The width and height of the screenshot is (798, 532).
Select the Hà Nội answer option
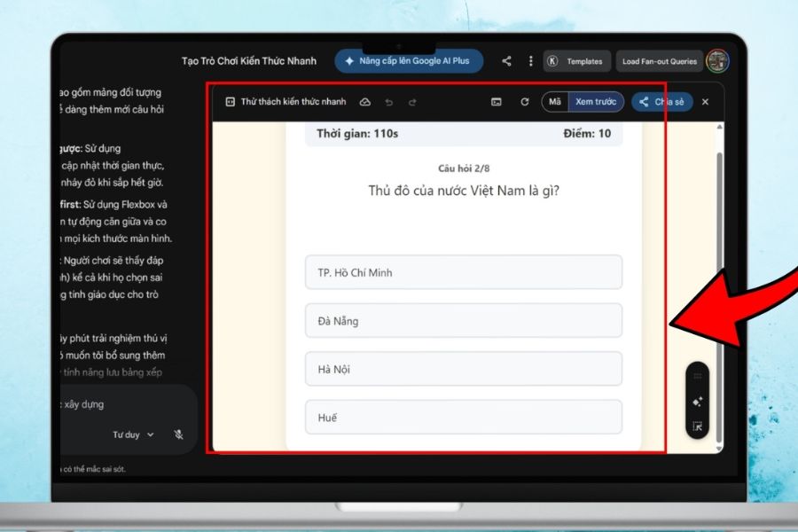click(463, 369)
